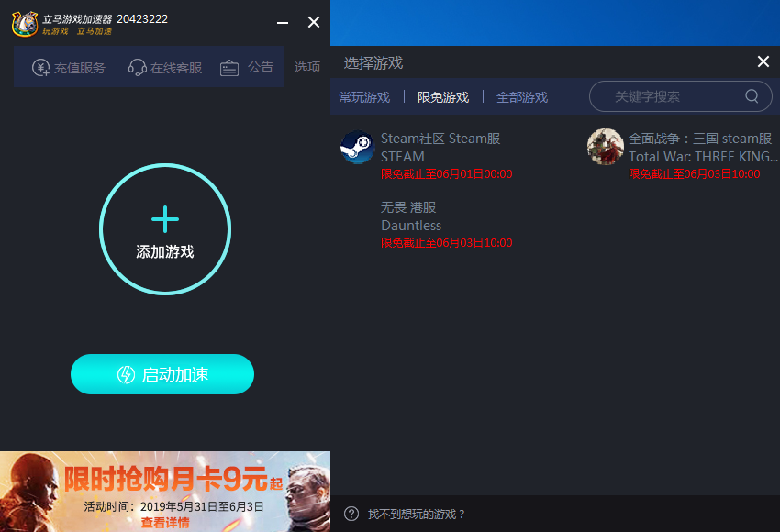Click the Total War: THREE KINGDOMS game icon

pyautogui.click(x=606, y=147)
